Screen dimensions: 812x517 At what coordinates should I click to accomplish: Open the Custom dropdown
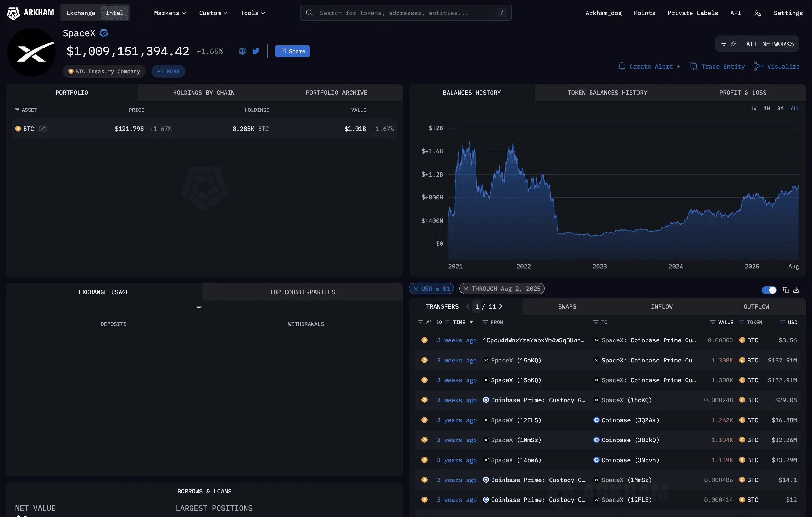pyautogui.click(x=213, y=13)
